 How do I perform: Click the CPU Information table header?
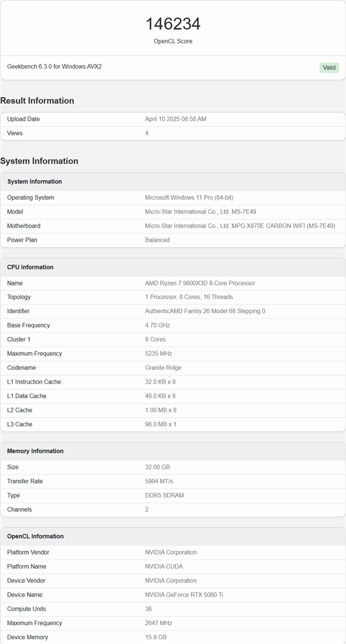tap(30, 267)
